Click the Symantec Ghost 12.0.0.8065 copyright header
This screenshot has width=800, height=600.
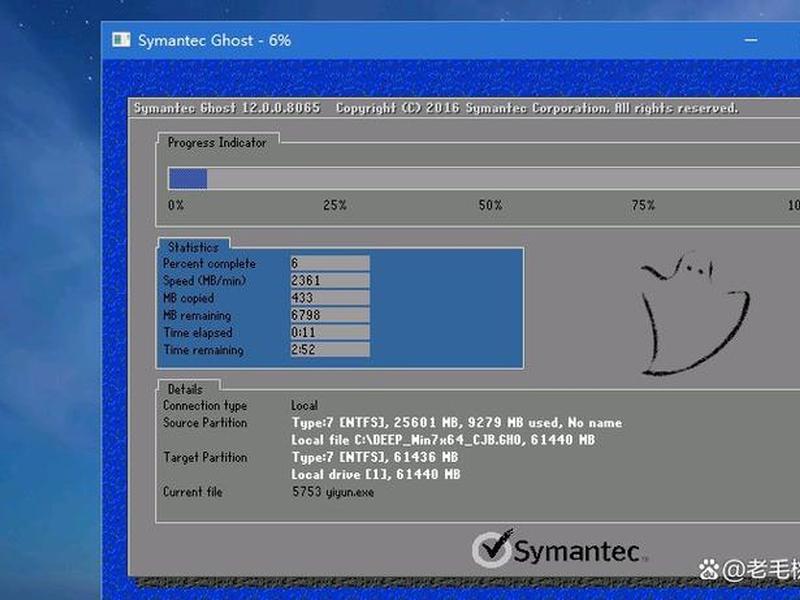436,108
